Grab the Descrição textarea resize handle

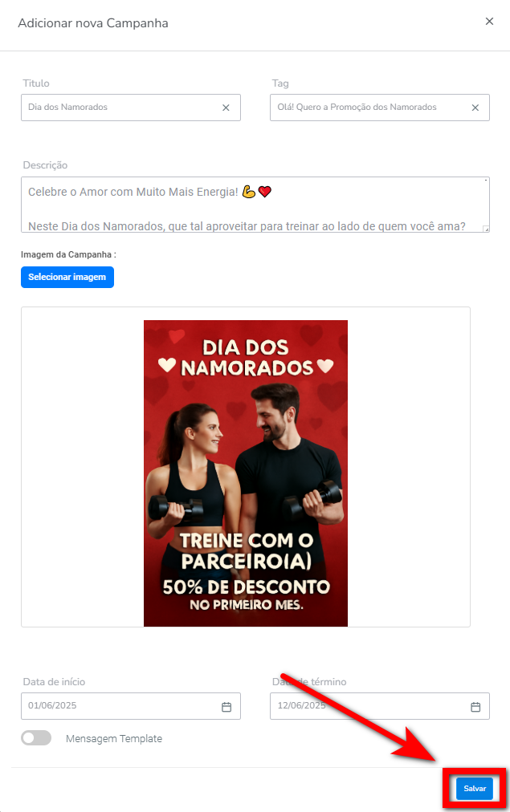(486, 229)
